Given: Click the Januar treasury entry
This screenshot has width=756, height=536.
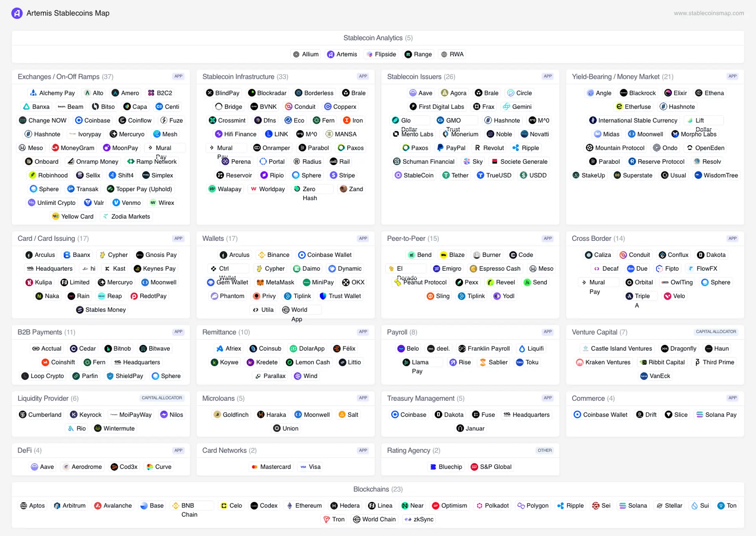Looking at the screenshot, I should (x=471, y=428).
